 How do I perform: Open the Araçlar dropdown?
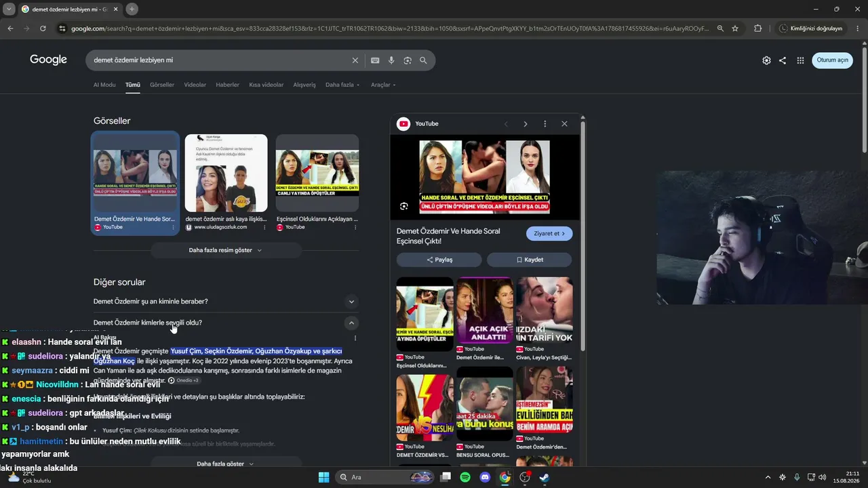[383, 85]
